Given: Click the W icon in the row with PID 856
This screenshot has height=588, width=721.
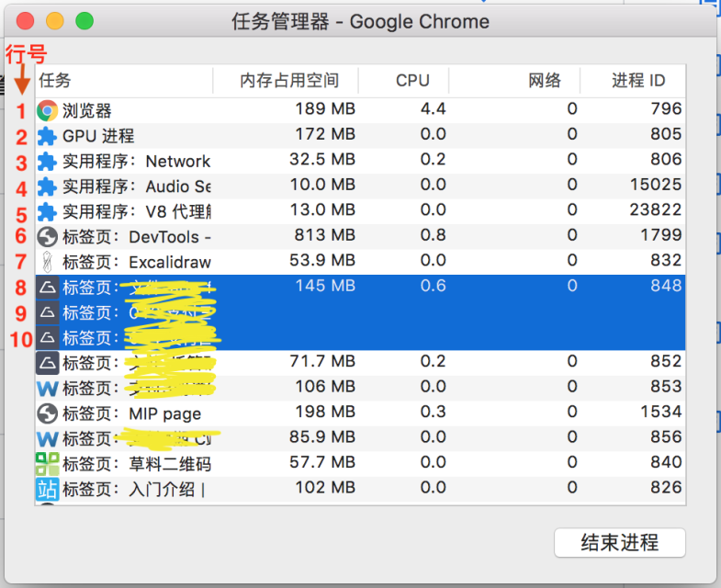Looking at the screenshot, I should click(x=48, y=439).
